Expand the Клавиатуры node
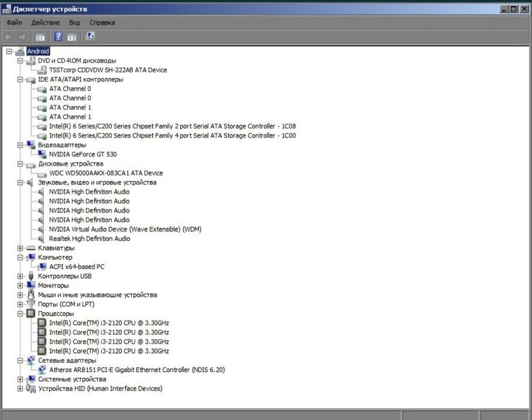Image resolution: width=532 pixels, height=420 pixels. click(x=20, y=248)
